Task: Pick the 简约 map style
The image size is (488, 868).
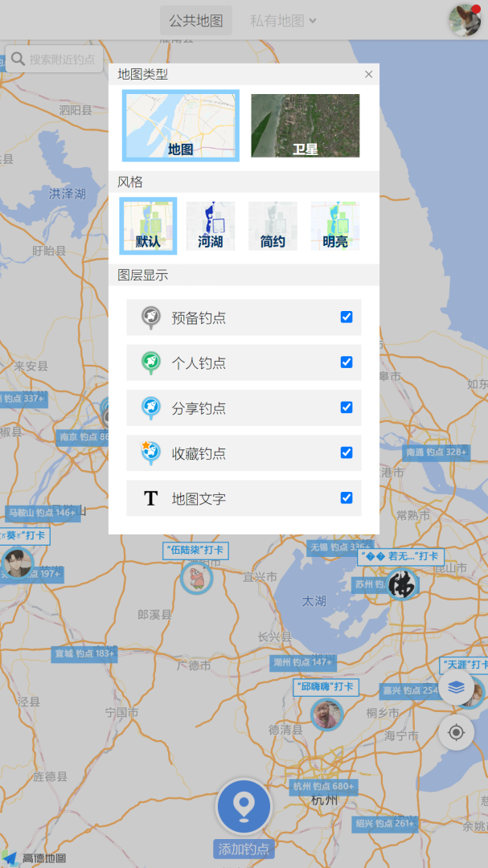Action: [x=273, y=226]
